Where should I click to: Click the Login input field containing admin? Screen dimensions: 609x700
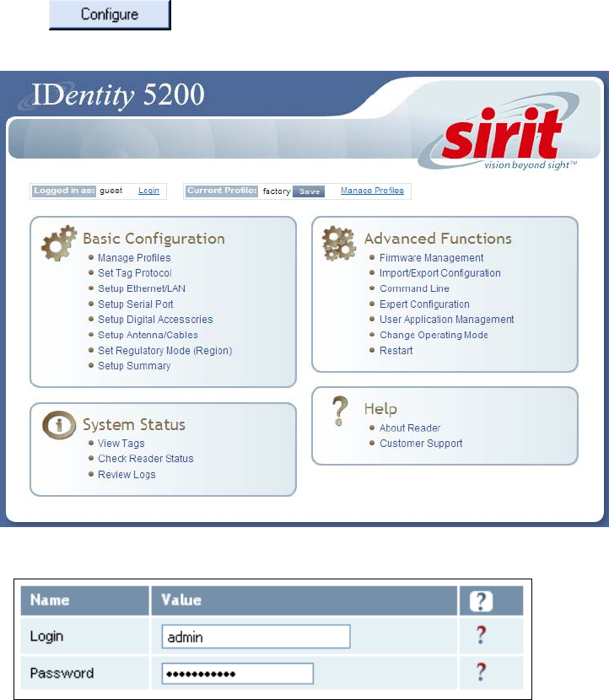coord(256,637)
